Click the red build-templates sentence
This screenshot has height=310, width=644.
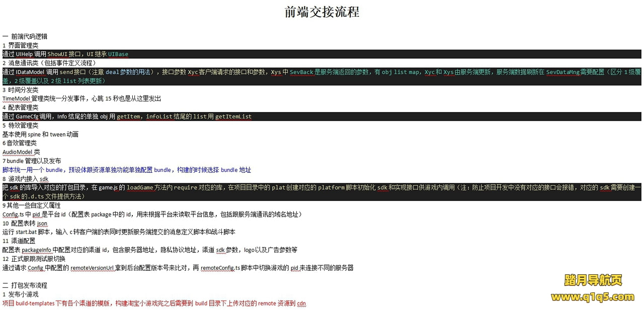pyautogui.click(x=154, y=303)
